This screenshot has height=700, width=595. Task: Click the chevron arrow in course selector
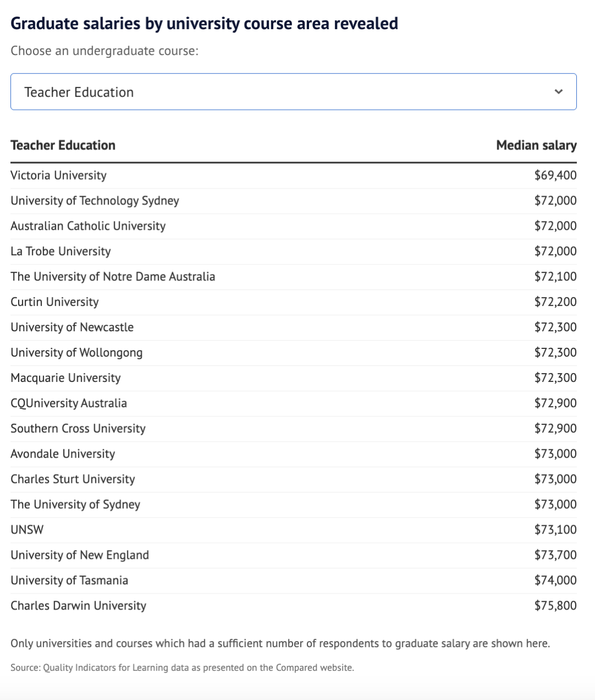tap(559, 91)
